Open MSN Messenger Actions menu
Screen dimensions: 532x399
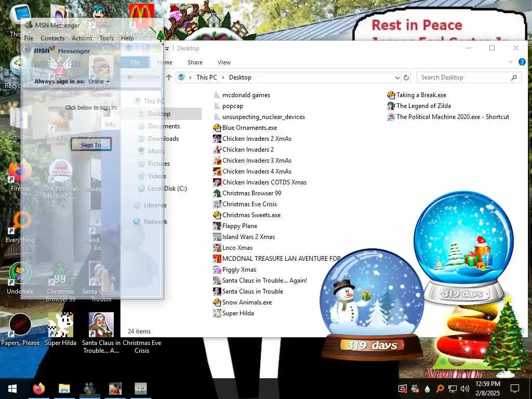point(82,38)
